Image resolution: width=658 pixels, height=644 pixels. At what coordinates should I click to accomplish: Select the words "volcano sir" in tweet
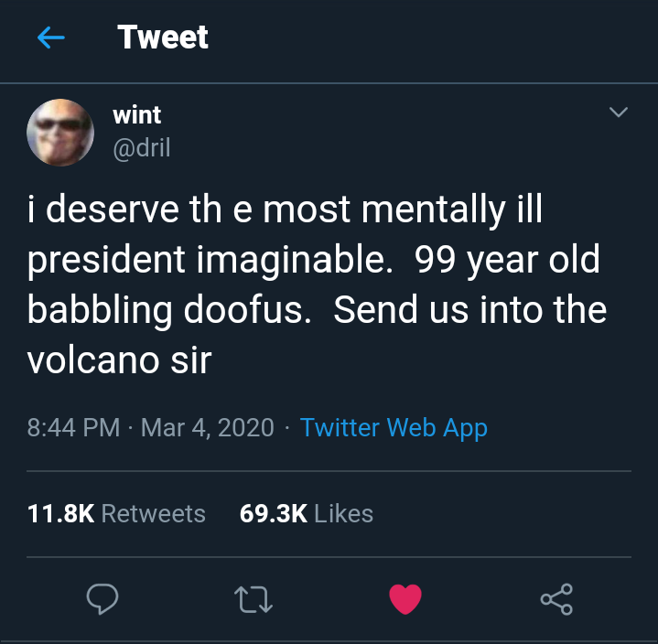click(119, 360)
